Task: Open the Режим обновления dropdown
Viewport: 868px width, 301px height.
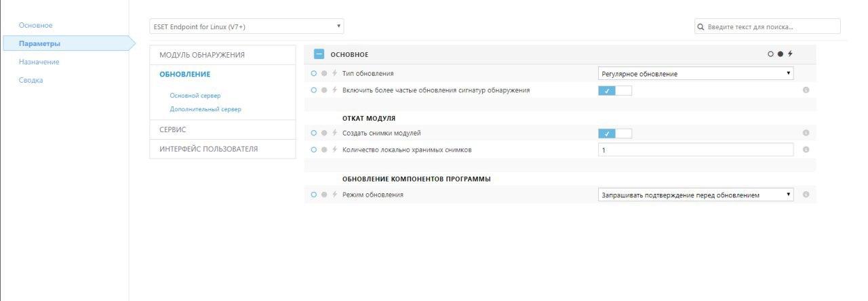Action: [696, 195]
